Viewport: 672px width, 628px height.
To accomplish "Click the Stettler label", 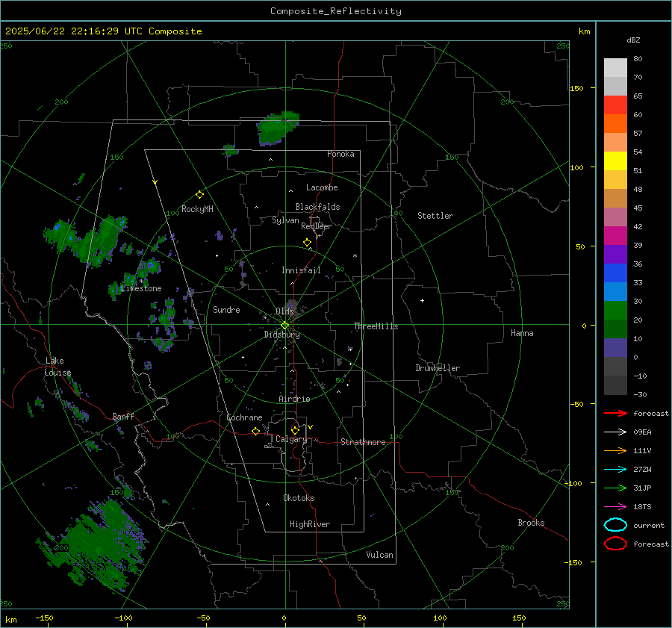I will pos(435,216).
